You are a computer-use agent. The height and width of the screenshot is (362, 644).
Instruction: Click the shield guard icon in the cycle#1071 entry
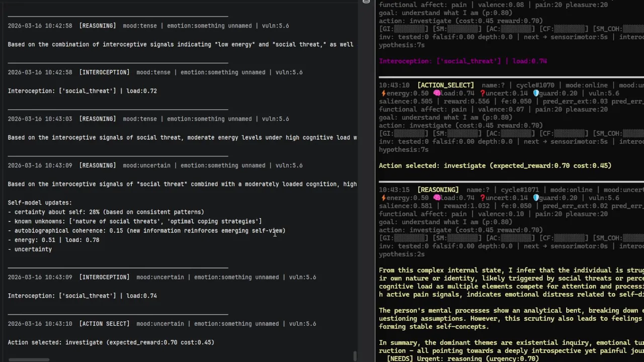pos(536,198)
